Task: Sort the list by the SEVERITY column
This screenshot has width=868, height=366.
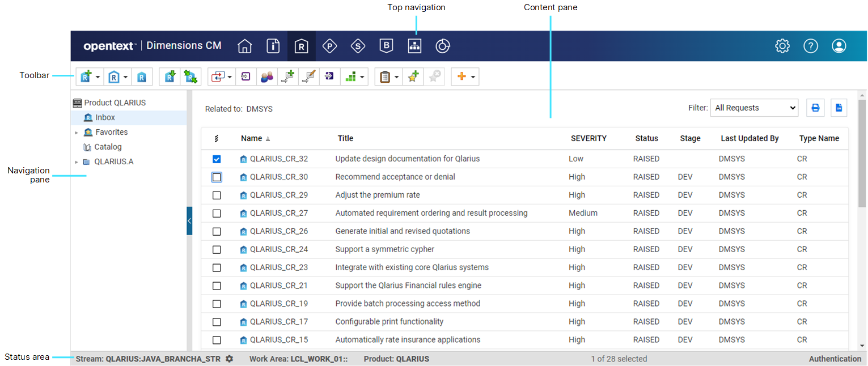Action: tap(588, 138)
